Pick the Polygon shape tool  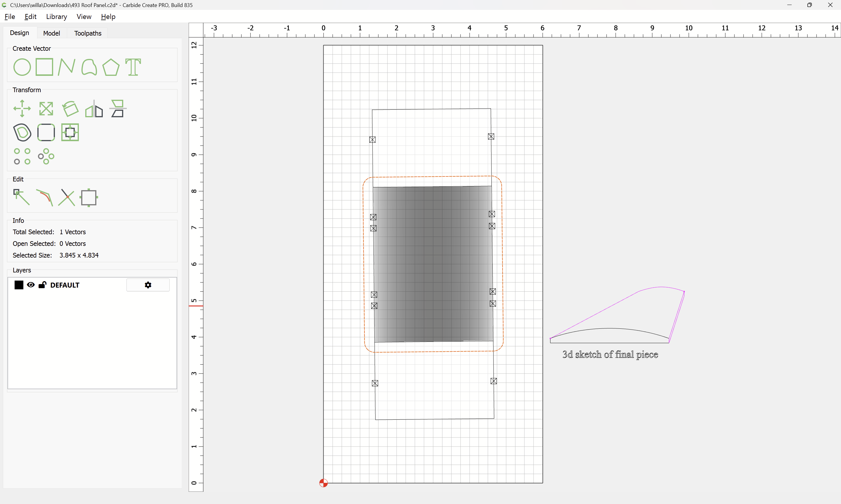pos(111,67)
